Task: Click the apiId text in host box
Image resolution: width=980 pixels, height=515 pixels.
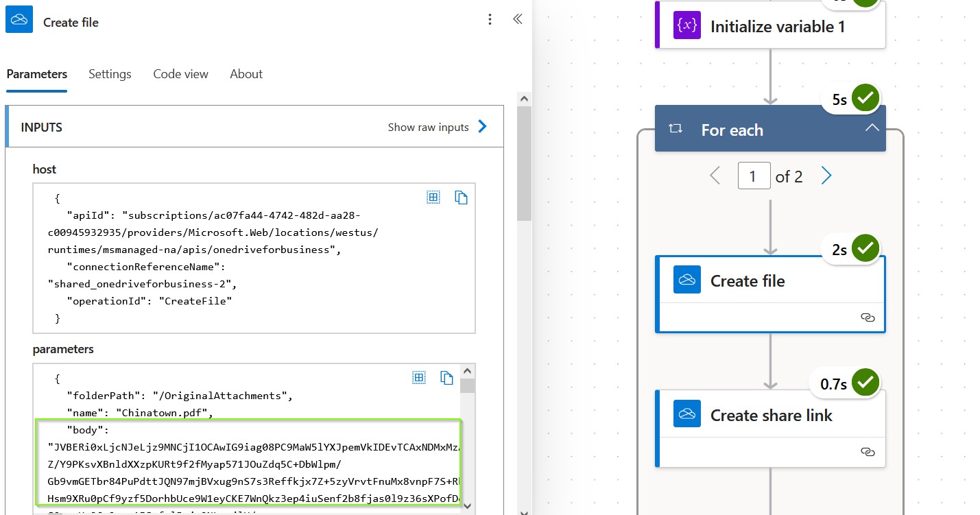Action: pos(213,232)
